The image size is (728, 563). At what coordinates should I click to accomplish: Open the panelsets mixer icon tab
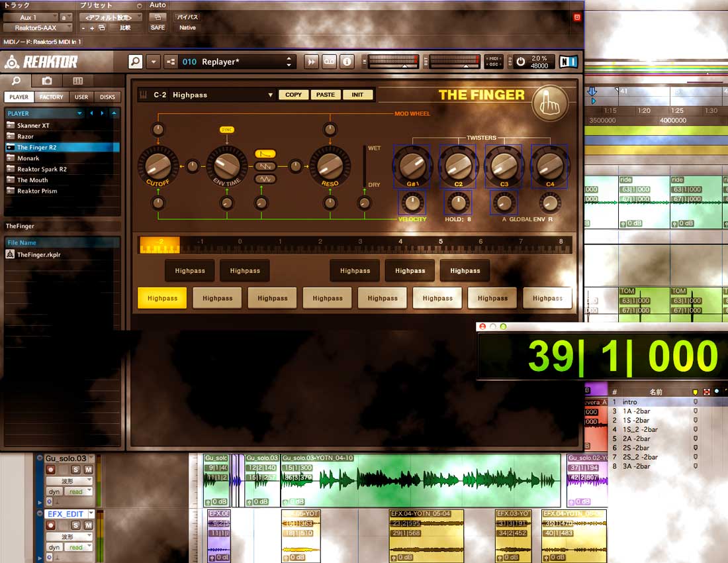(78, 81)
